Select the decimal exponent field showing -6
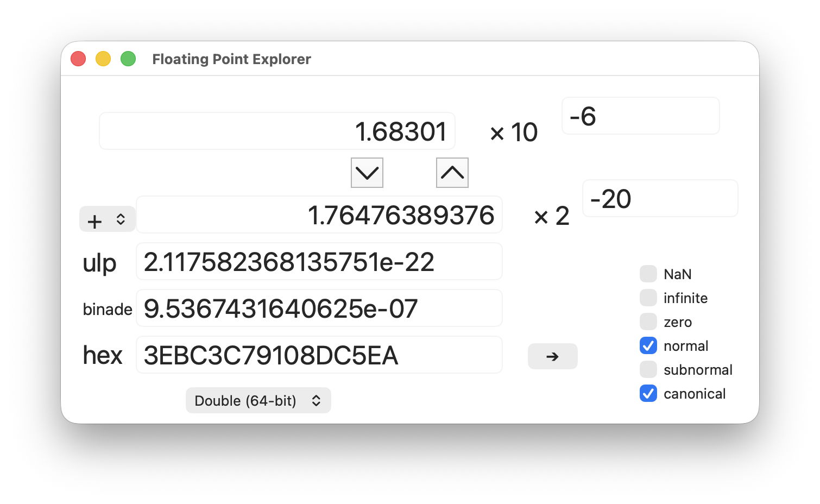 [x=641, y=116]
